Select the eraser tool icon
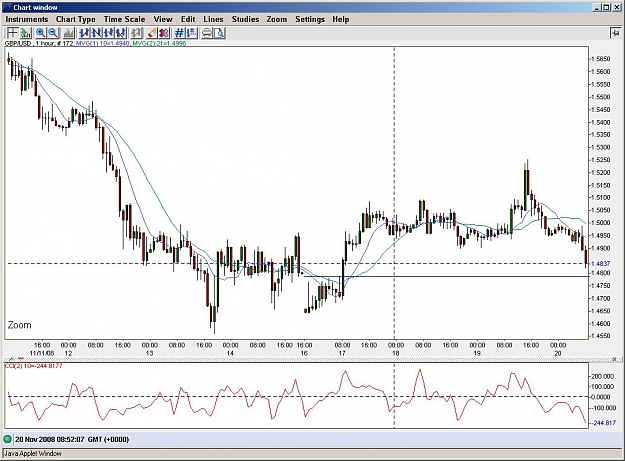The image size is (625, 461). tap(152, 33)
